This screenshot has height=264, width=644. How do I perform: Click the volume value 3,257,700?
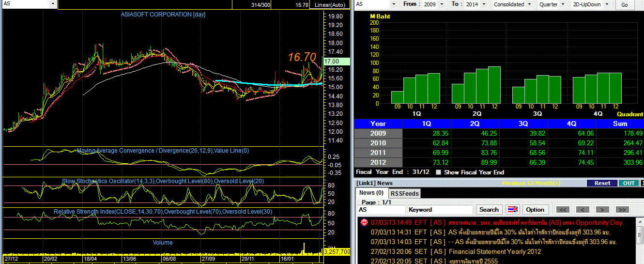(337, 252)
